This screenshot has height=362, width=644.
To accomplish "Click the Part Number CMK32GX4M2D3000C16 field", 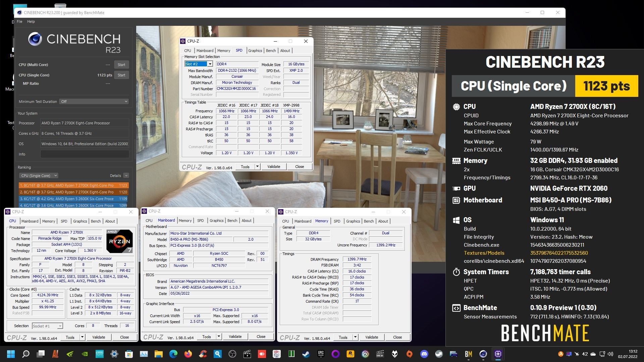I will tap(237, 89).
